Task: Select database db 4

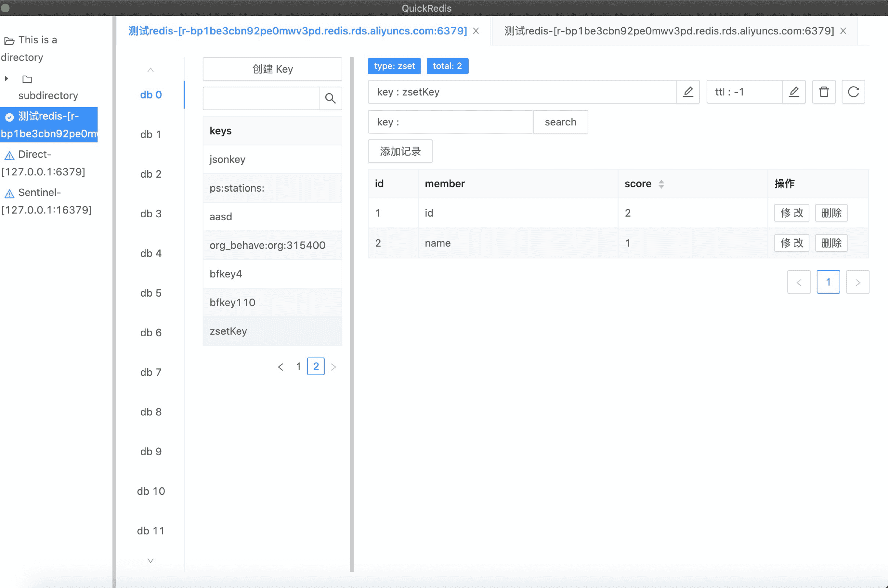Action: pyautogui.click(x=151, y=253)
